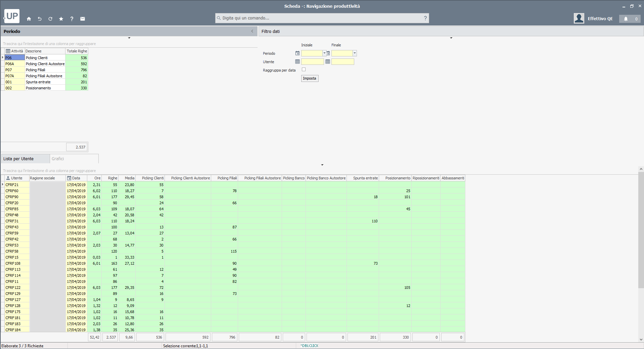Image resolution: width=644 pixels, height=349 pixels.
Task: Sort by the Descrione column header
Action: pyautogui.click(x=45, y=51)
